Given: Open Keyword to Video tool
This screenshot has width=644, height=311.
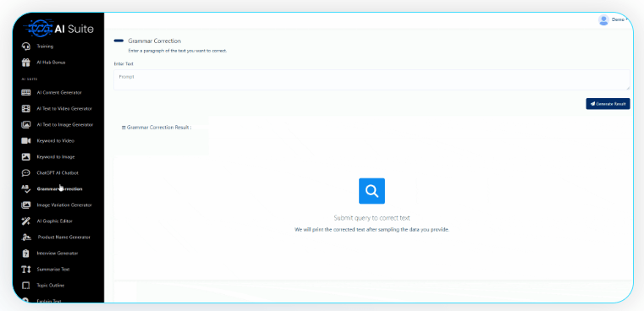Looking at the screenshot, I should (56, 141).
